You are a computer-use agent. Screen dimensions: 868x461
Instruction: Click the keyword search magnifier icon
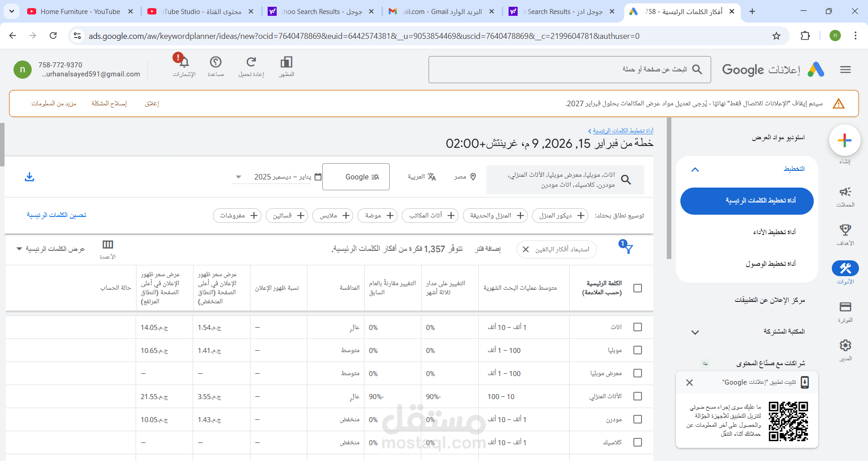tap(626, 179)
